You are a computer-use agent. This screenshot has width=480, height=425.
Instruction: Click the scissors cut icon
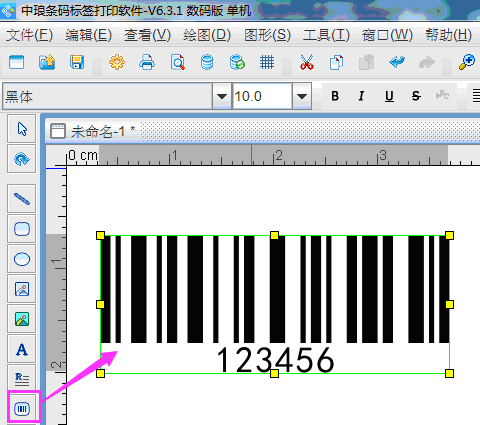[307, 62]
